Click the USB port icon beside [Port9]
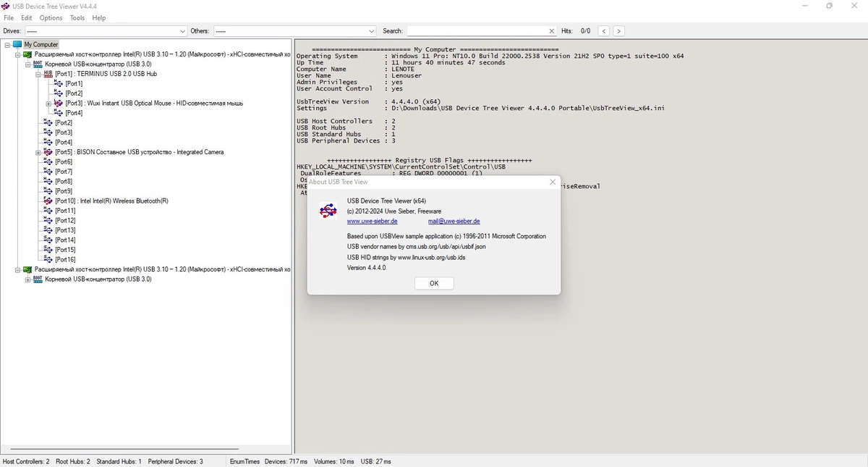 pos(48,191)
